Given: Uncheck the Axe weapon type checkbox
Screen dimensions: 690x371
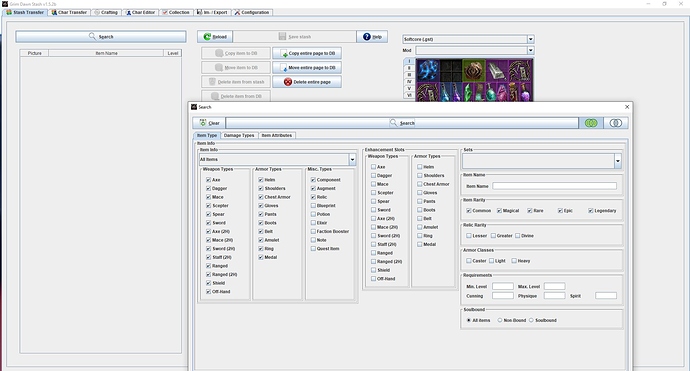Looking at the screenshot, I should 208,180.
